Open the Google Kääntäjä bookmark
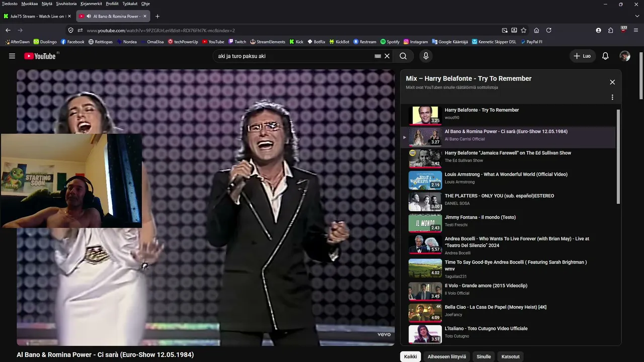Viewport: 644px width, 362px height. [450, 42]
